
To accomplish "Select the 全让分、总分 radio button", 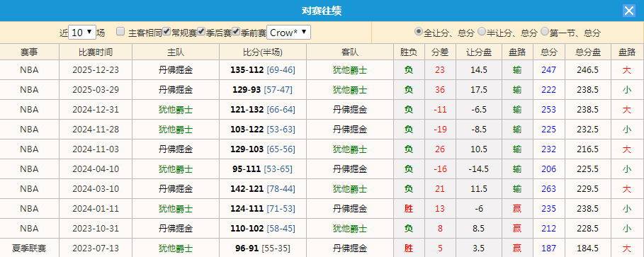I will (x=419, y=32).
